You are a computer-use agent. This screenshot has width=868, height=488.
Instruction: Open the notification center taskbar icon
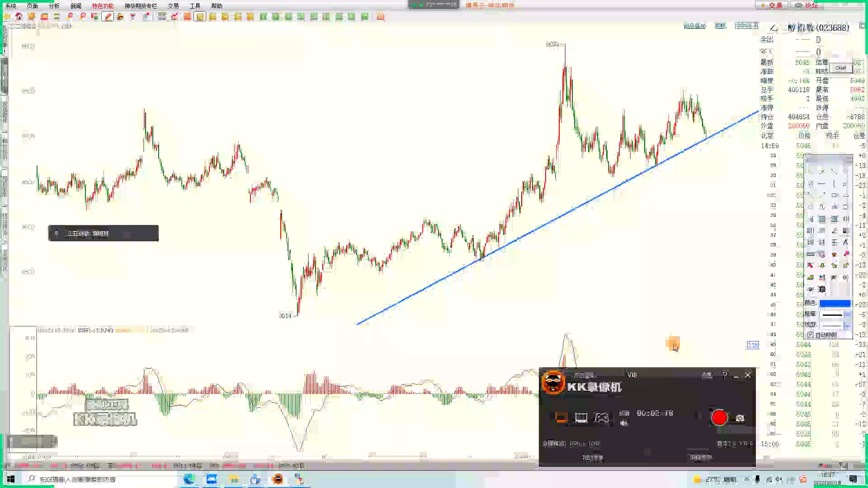pyautogui.click(x=853, y=479)
